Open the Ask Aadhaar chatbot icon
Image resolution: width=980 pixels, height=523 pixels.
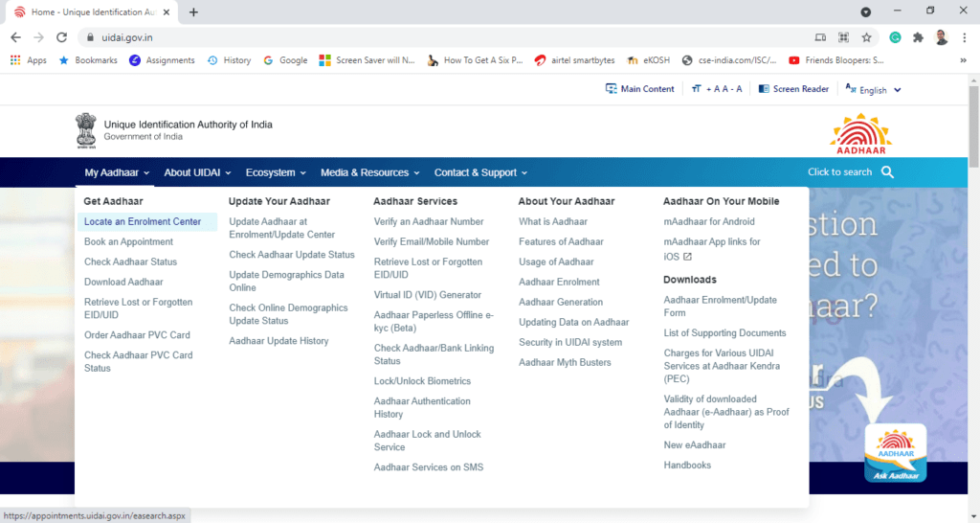point(895,452)
